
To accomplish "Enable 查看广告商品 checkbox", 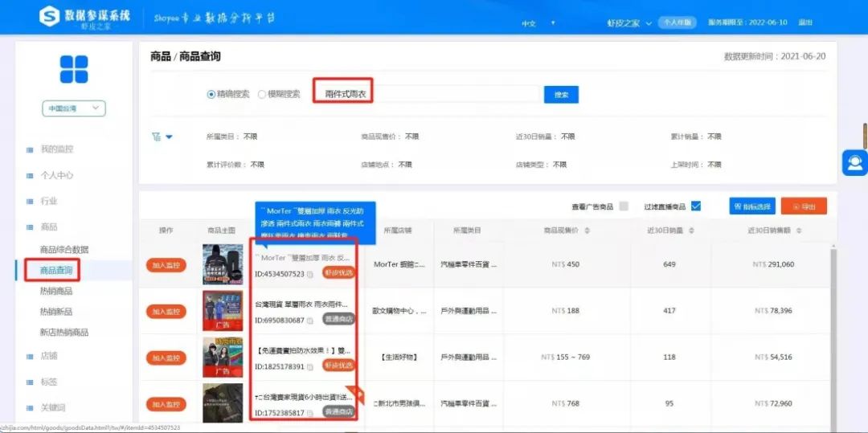I will coord(624,206).
